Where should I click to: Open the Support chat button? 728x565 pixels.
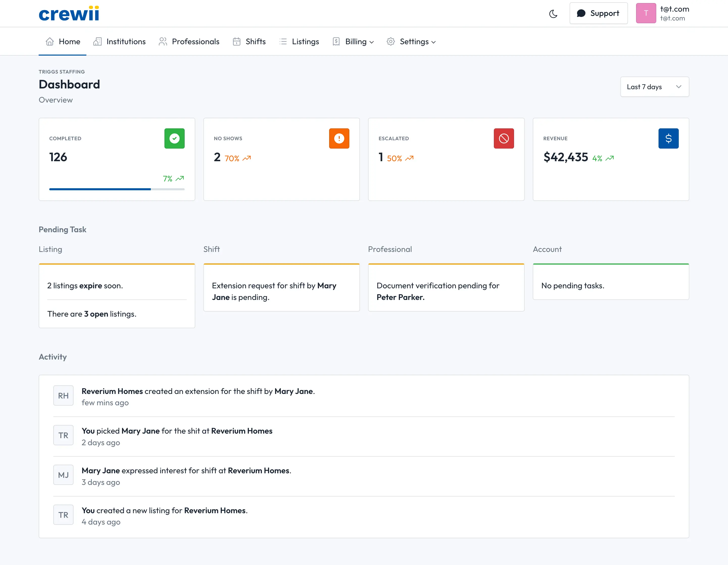tap(598, 13)
